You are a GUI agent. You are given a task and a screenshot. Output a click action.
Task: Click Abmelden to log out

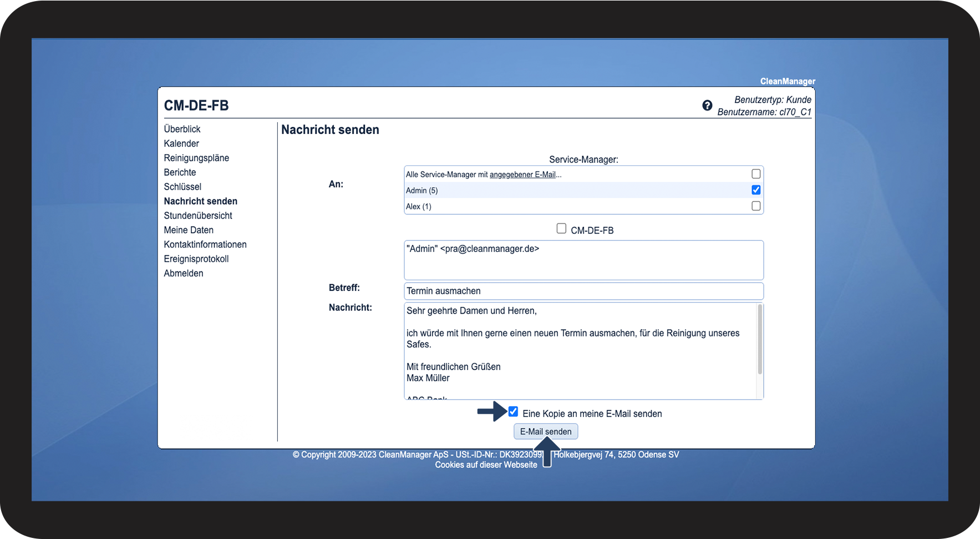coord(184,273)
